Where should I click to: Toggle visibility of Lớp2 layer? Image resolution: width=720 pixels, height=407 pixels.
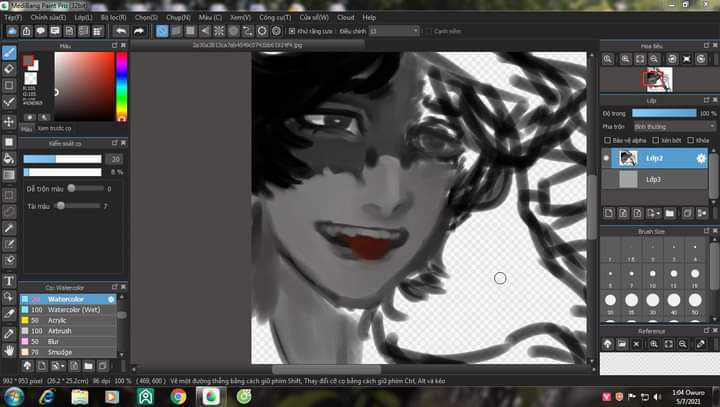[x=606, y=158]
